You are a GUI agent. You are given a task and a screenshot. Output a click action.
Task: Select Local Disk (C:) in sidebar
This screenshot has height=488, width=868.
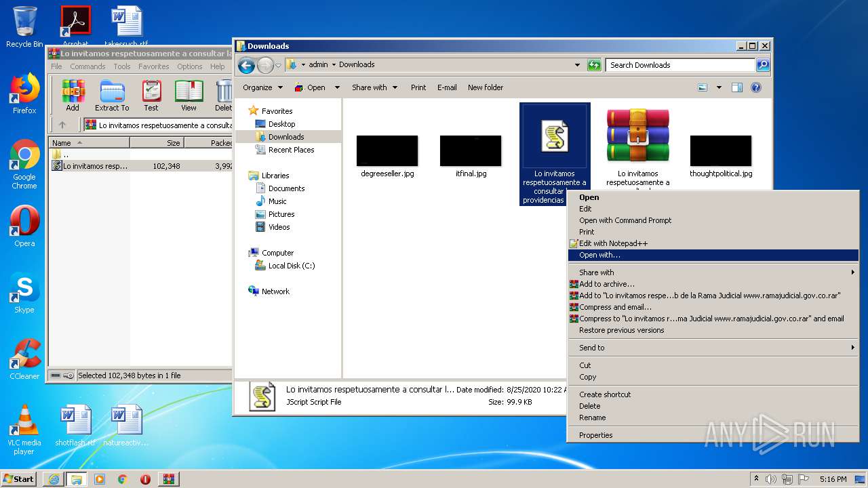coord(291,266)
